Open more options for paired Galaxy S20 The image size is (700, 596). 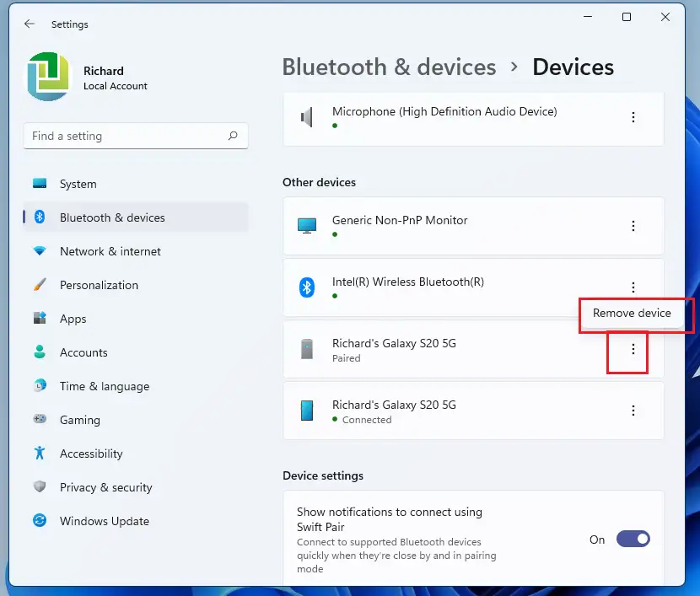click(x=633, y=349)
